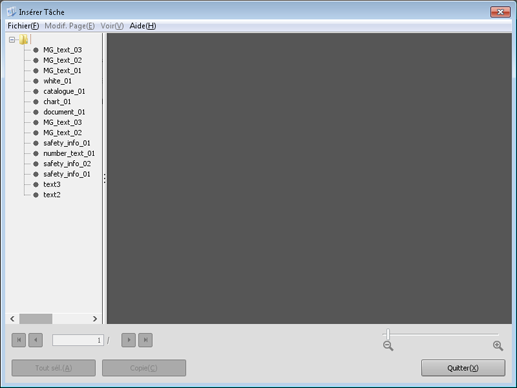Click the page number input field

(78, 340)
